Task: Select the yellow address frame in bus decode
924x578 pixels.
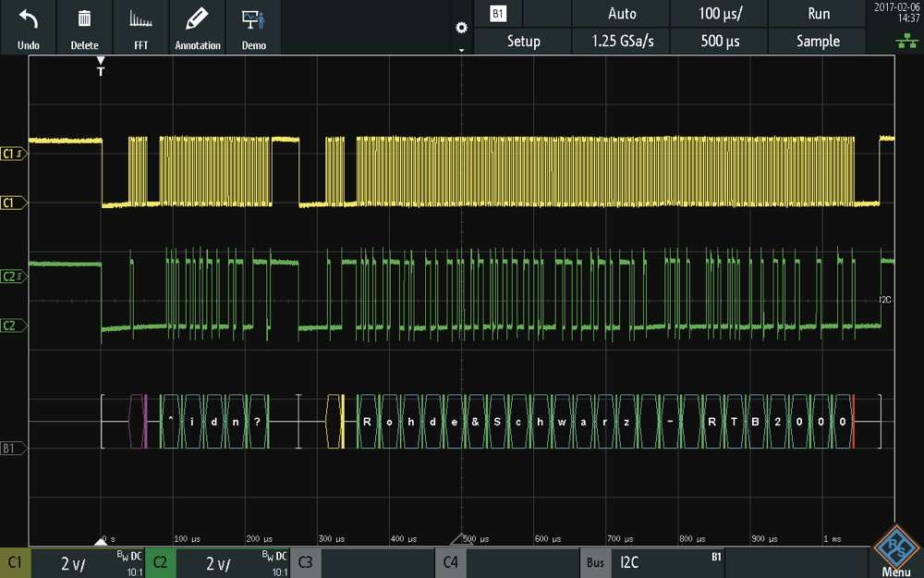Action: [335, 422]
